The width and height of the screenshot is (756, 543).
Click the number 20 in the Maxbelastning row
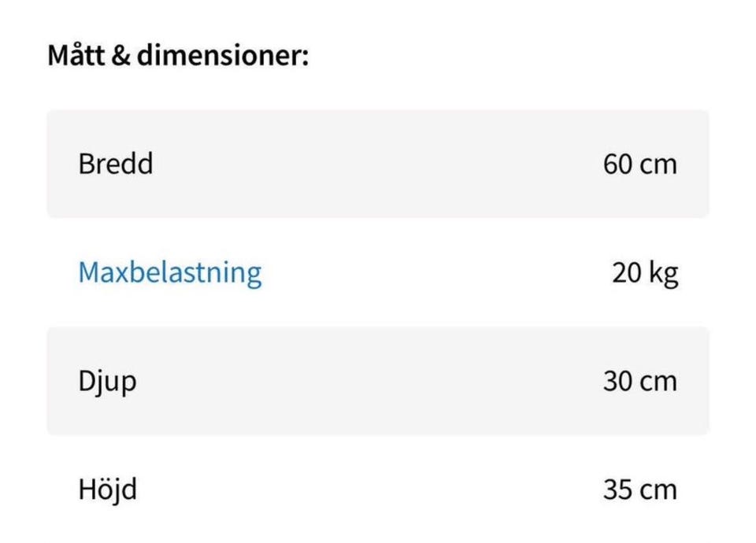(627, 273)
